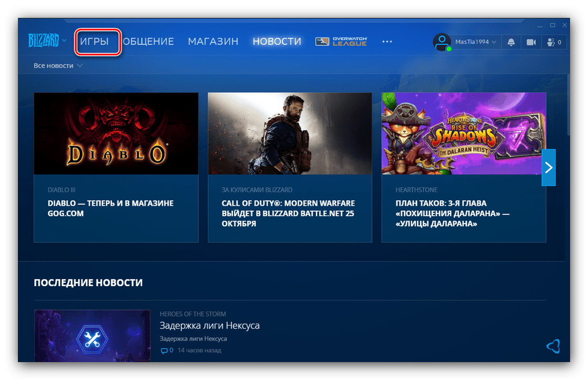Open the МАГАЗИН tab
The image size is (588, 380).
coord(213,41)
